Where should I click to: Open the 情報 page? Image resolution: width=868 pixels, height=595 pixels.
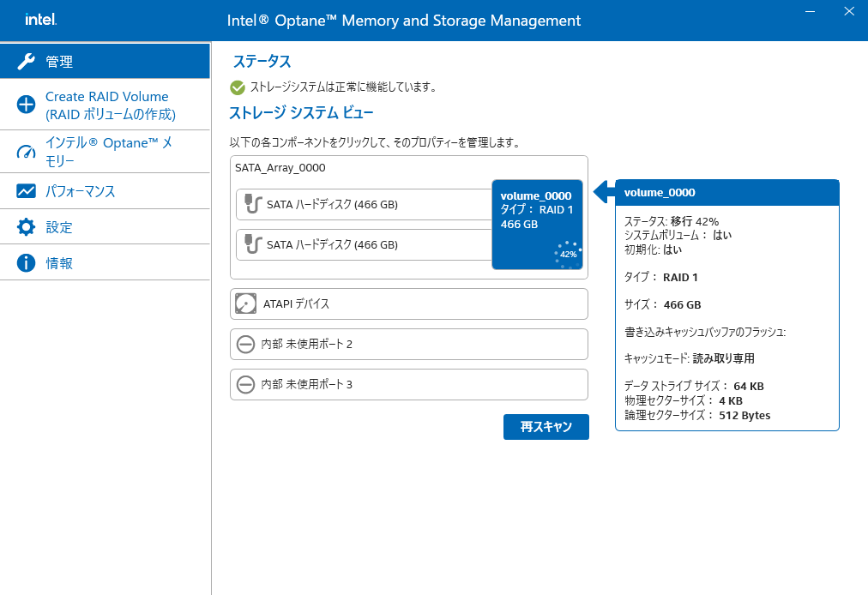105,263
